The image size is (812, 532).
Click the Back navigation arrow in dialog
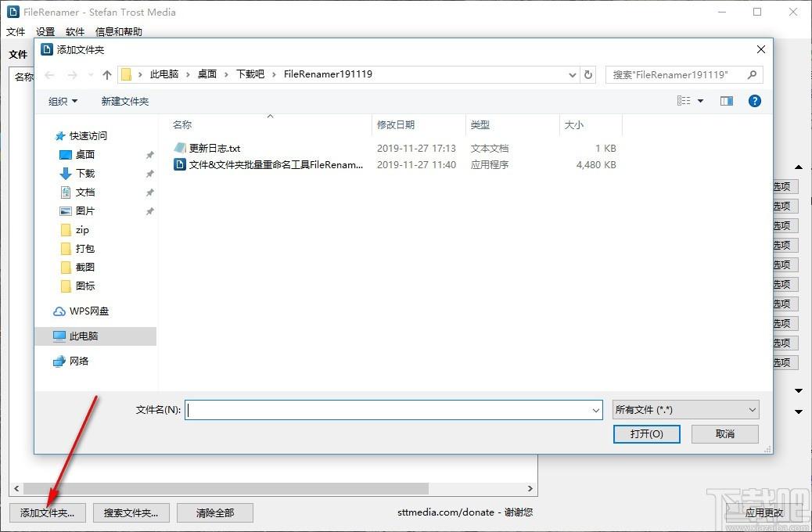click(x=50, y=75)
